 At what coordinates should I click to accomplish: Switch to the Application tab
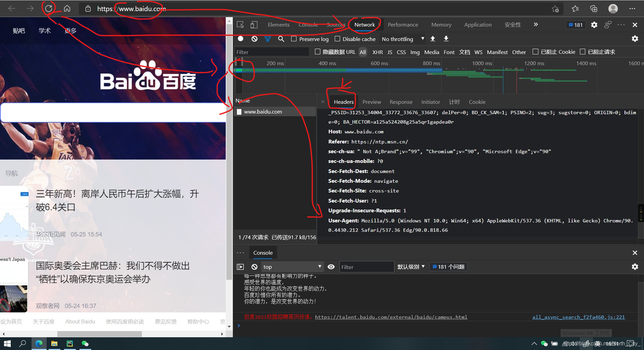[x=478, y=25]
